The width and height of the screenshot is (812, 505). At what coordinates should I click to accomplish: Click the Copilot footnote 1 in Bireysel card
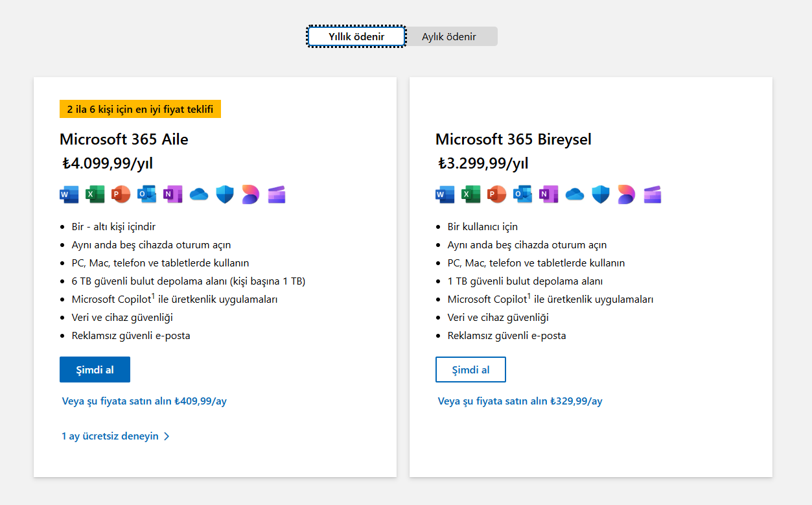point(529,296)
